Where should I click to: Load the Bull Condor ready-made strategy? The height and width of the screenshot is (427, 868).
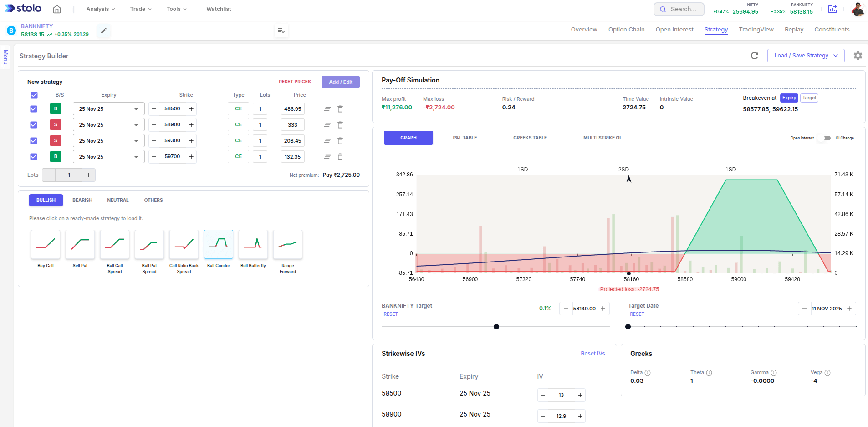pos(219,245)
